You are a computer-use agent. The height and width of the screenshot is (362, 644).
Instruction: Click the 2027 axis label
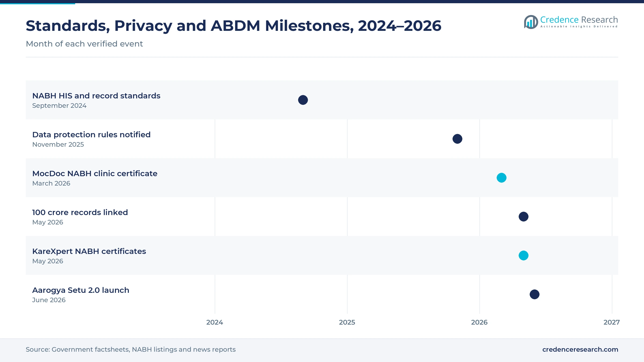pos(612,322)
